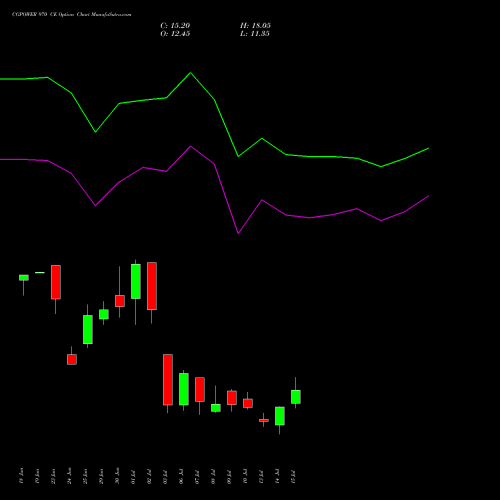Select the low value L: 11.35

click(255, 34)
